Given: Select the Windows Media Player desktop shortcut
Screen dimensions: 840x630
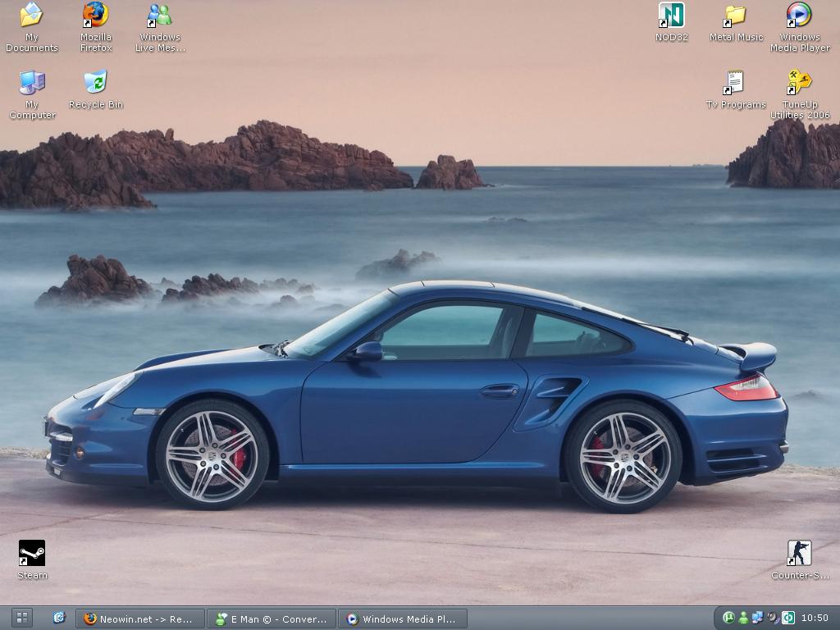Looking at the screenshot, I should pos(799,16).
